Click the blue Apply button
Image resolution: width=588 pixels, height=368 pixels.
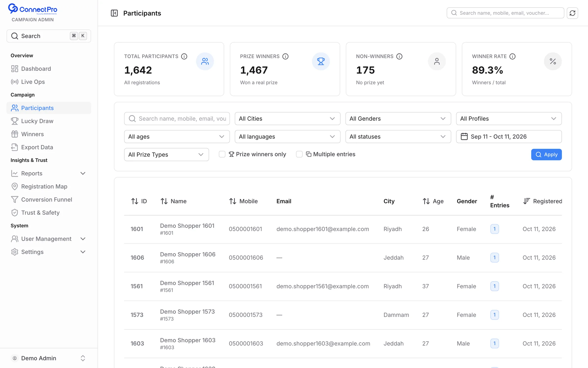tap(546, 155)
